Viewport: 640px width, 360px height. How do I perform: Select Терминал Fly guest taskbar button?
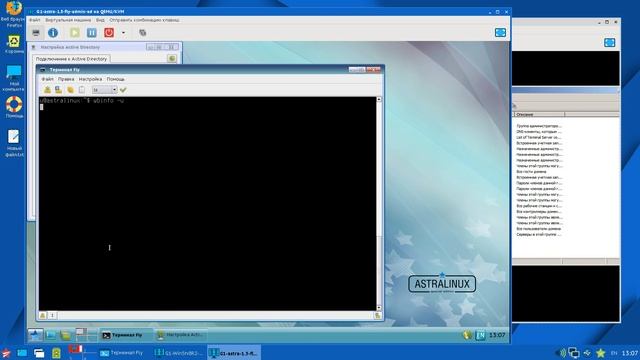[x=126, y=335]
